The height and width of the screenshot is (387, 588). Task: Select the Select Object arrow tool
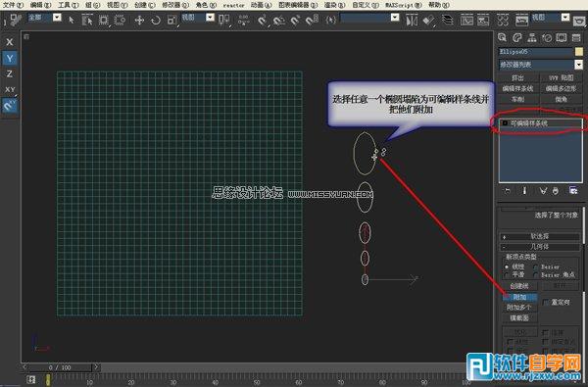click(x=72, y=20)
